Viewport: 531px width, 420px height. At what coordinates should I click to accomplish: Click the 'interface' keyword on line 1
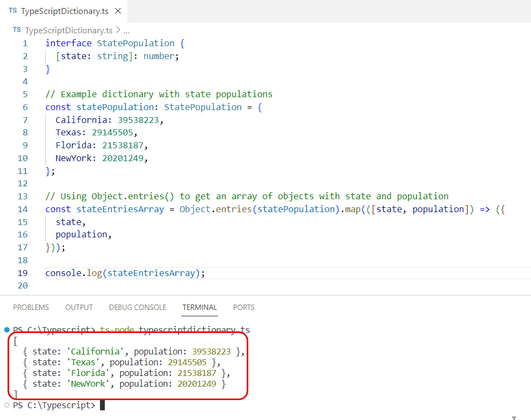pos(68,44)
